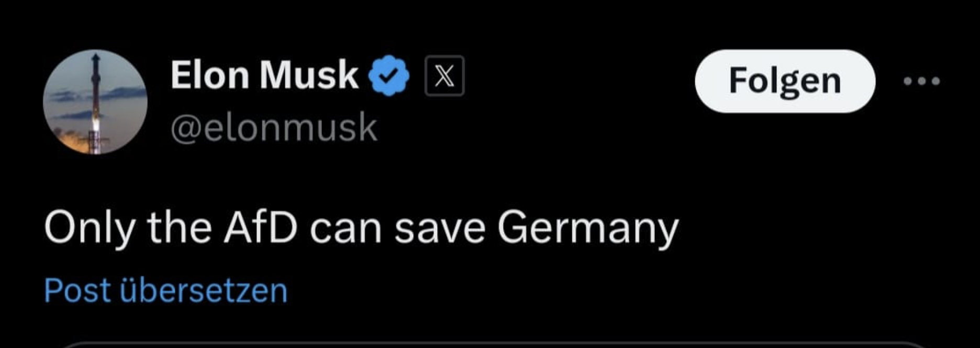Click the @elonmusk handle
The height and width of the screenshot is (348, 980).
pyautogui.click(x=273, y=128)
